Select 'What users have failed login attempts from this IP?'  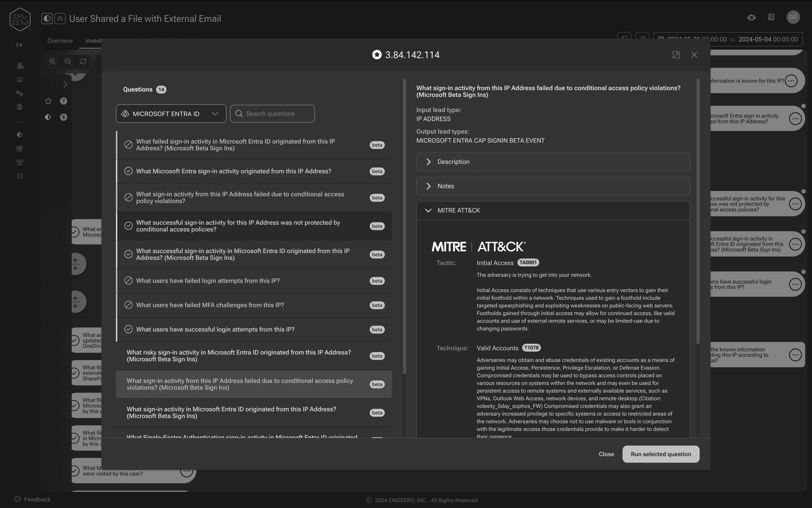click(254, 281)
